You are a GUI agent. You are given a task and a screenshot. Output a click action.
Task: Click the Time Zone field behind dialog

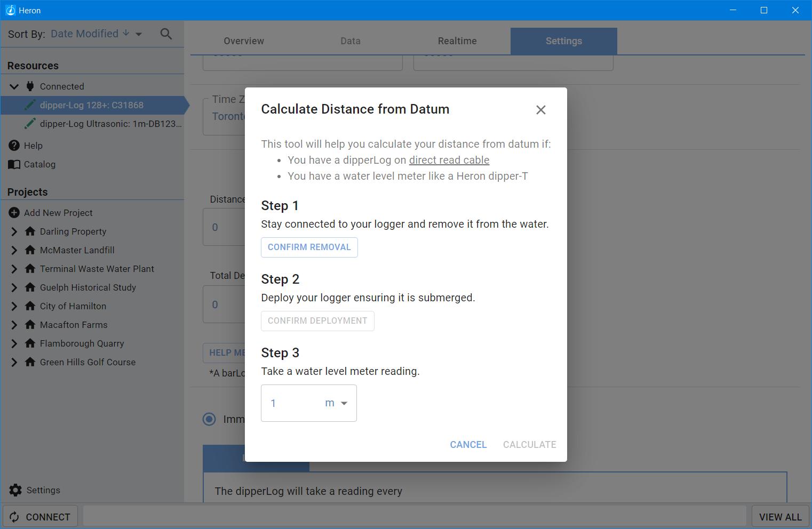224,116
